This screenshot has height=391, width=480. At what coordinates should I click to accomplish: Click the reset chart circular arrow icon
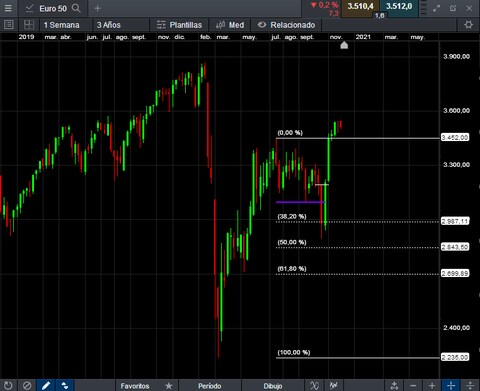click(8, 385)
